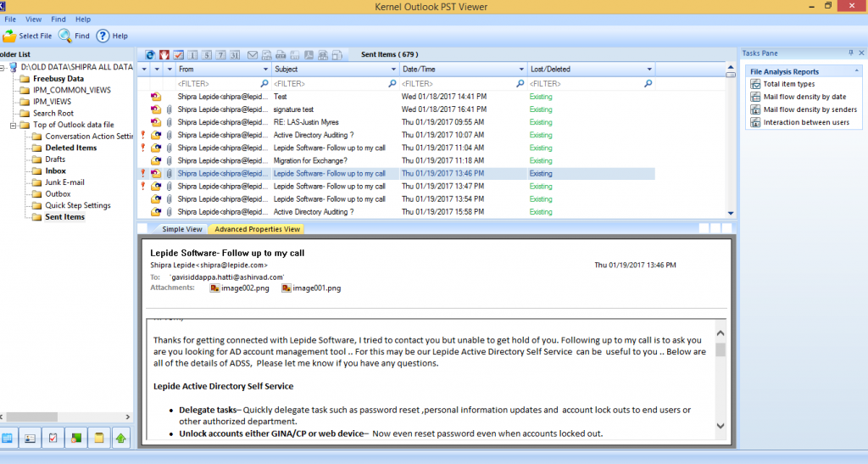Click the Date/Time column filter field
The height and width of the screenshot is (464, 868).
click(463, 84)
